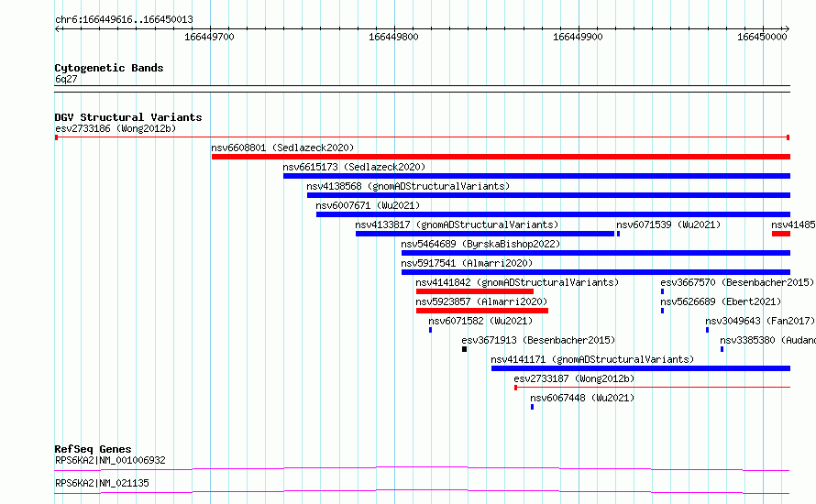Click the esv2733186 (Wong2012b) variant label
The image size is (816, 504).
pos(116,128)
